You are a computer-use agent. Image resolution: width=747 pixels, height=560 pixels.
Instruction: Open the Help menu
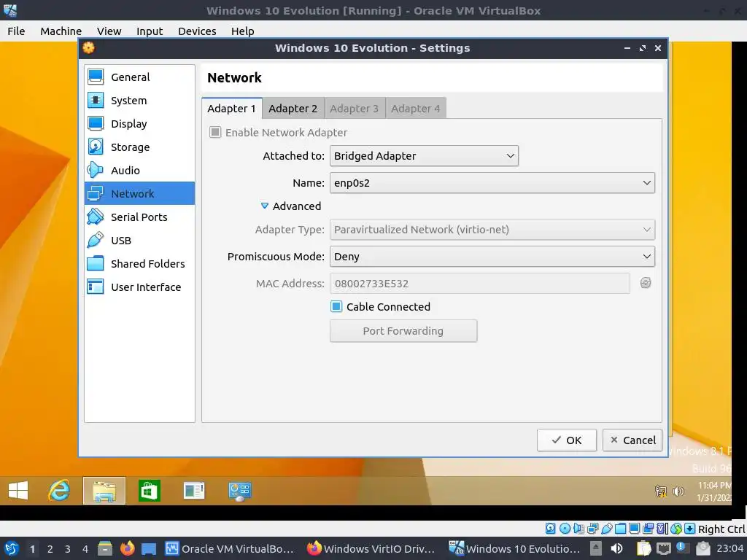[242, 31]
